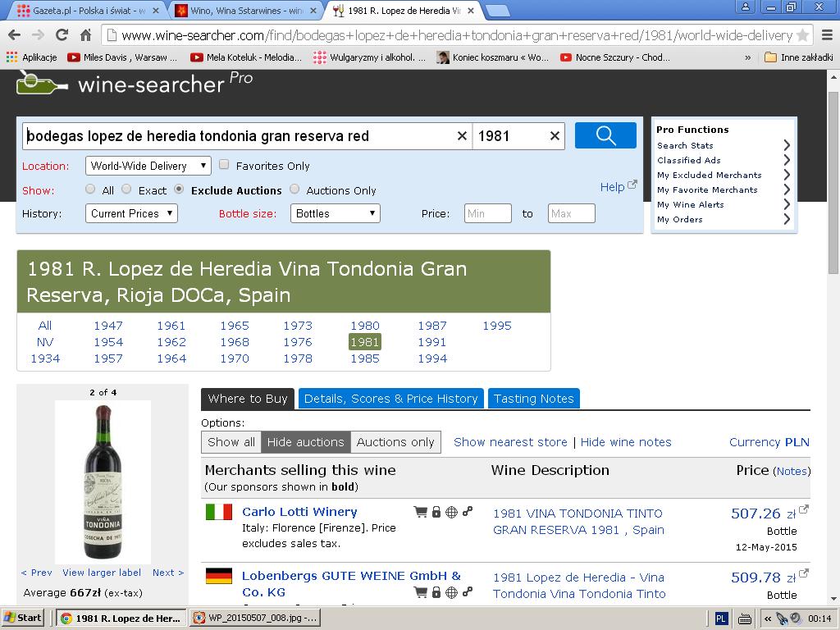Screen dimensions: 840x630
Task: Toggle the Show all options button
Action: coord(231,442)
